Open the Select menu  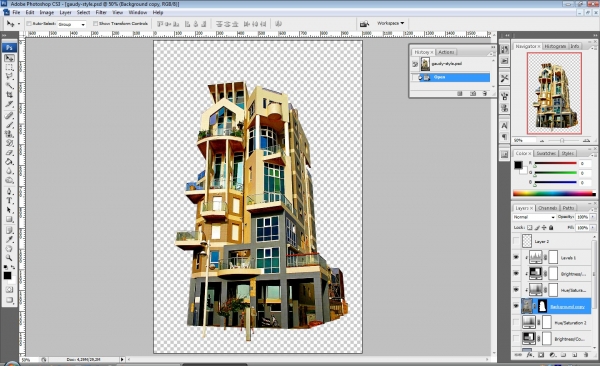coord(83,12)
